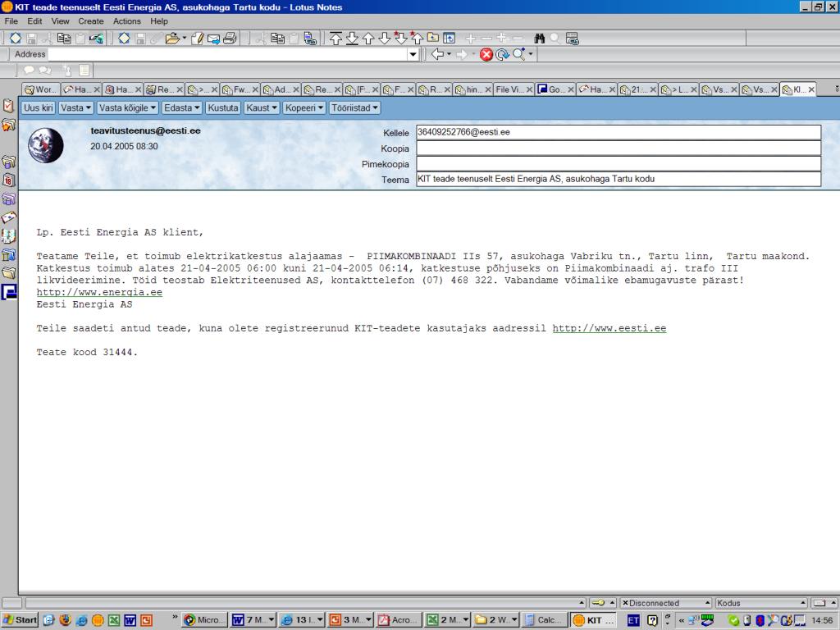Expand the Address bar dropdown arrow
The image size is (840, 630).
pyautogui.click(x=413, y=54)
